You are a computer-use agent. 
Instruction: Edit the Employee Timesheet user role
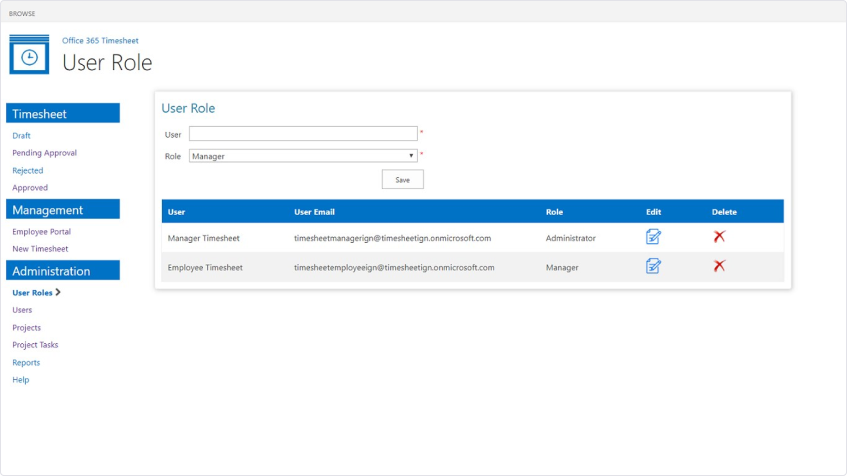click(x=653, y=266)
